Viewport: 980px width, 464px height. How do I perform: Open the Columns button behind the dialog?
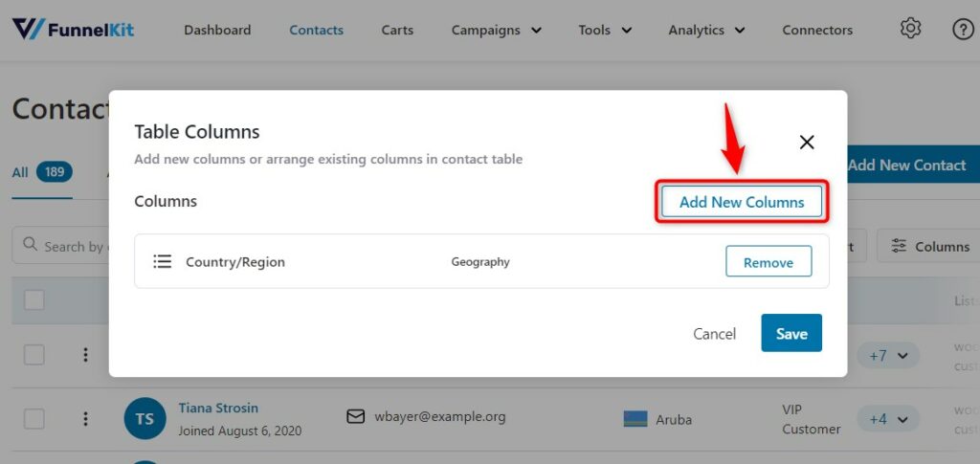coord(928,246)
